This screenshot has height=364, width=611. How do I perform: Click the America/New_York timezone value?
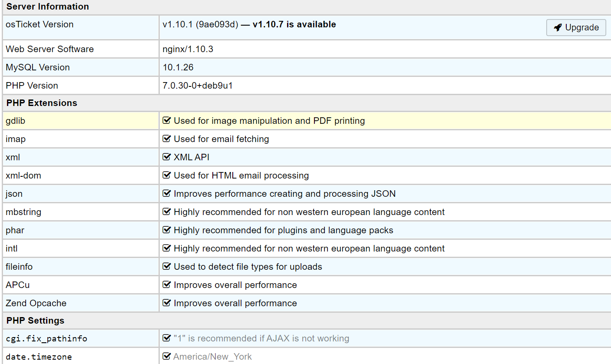[x=212, y=357]
